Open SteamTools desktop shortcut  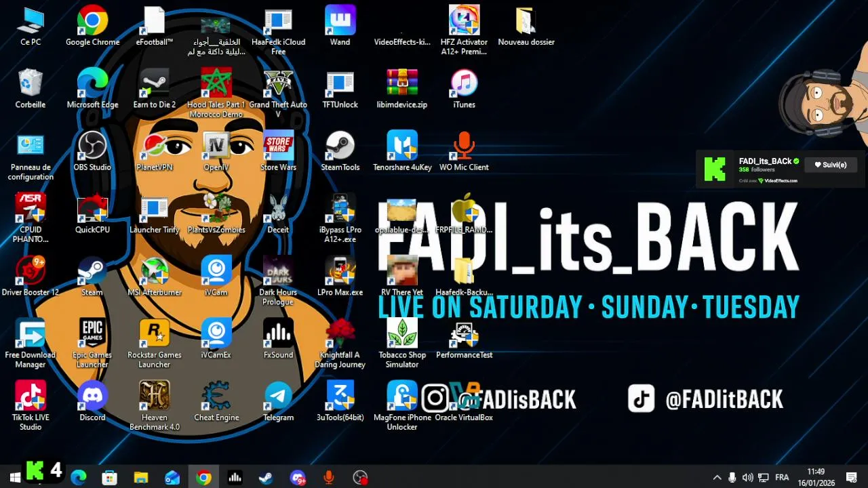pyautogui.click(x=340, y=152)
